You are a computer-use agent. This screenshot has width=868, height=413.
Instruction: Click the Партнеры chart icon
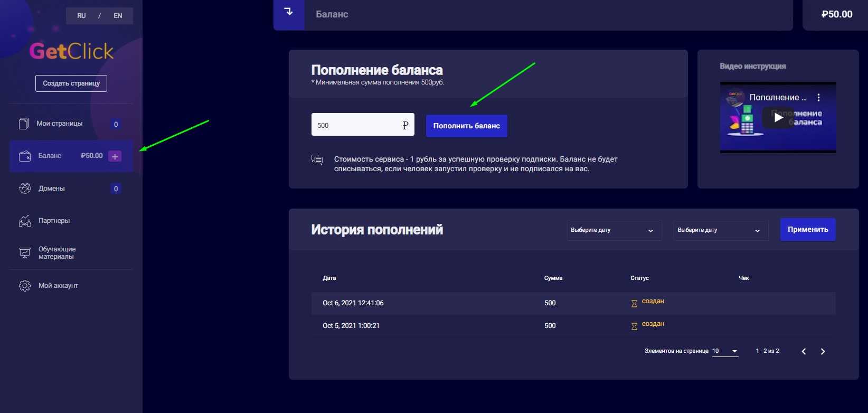coord(25,221)
